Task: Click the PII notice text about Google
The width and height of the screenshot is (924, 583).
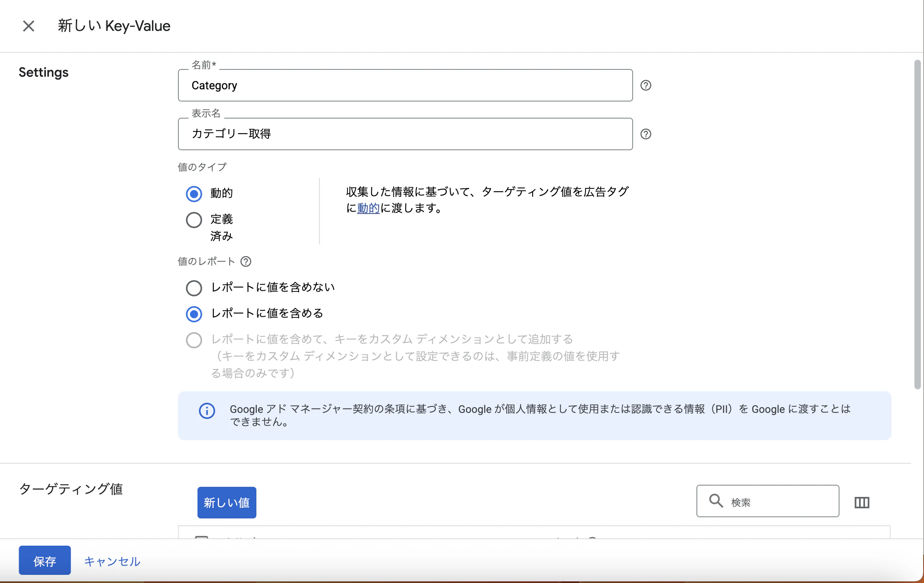Action: coord(540,415)
